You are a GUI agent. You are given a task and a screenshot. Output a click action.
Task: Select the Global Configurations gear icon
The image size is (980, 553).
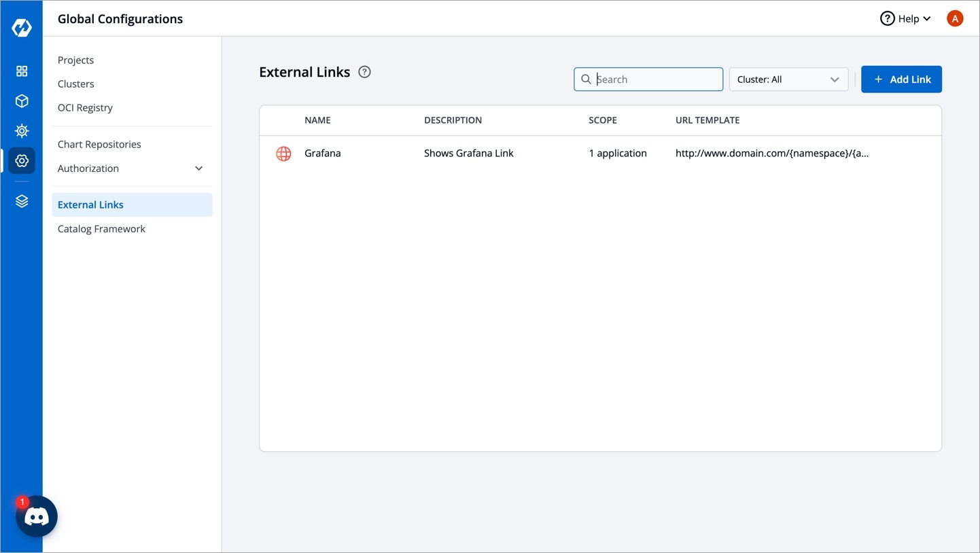click(x=22, y=161)
